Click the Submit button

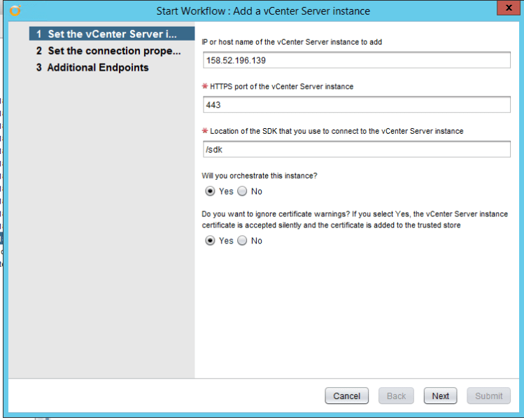(x=488, y=395)
